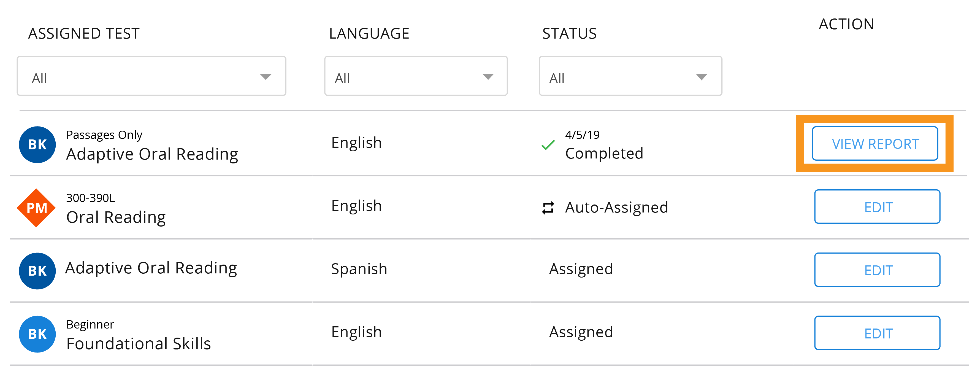Image resolution: width=980 pixels, height=366 pixels.
Task: Open the Assigned Test filter dropdown
Action: [151, 76]
